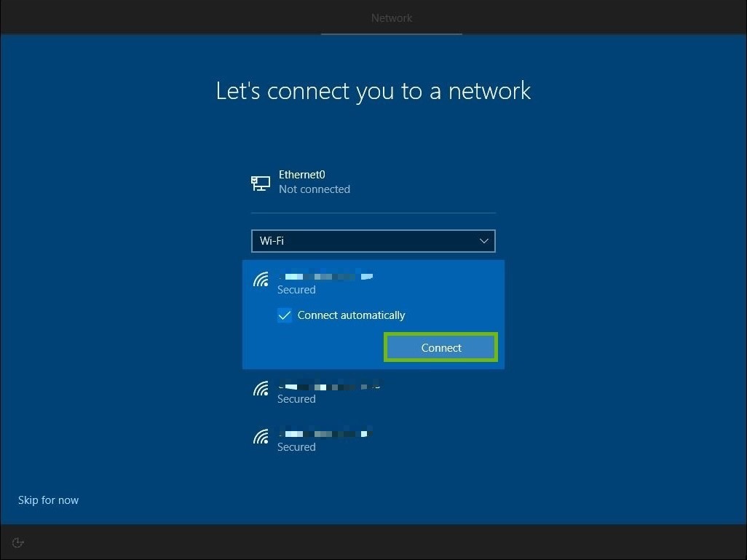
Task: Click the Secured label of the highlighted network
Action: pos(296,289)
